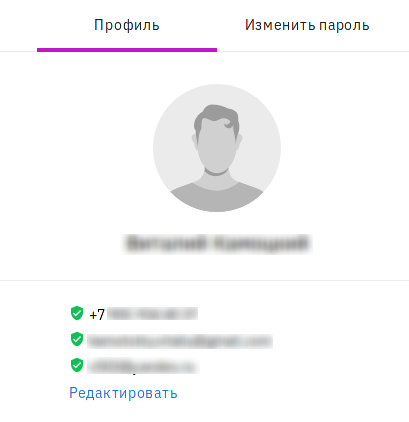Select the second, shorter blurred email address
This screenshot has height=422, width=409.
click(x=143, y=366)
